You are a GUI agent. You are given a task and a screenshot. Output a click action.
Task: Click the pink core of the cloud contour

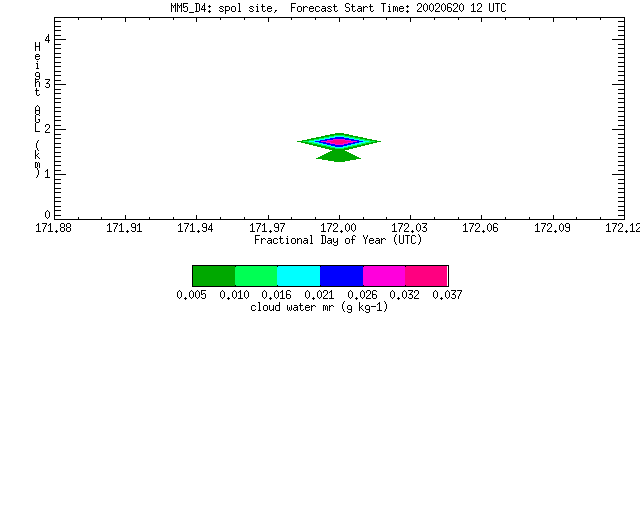(339, 142)
